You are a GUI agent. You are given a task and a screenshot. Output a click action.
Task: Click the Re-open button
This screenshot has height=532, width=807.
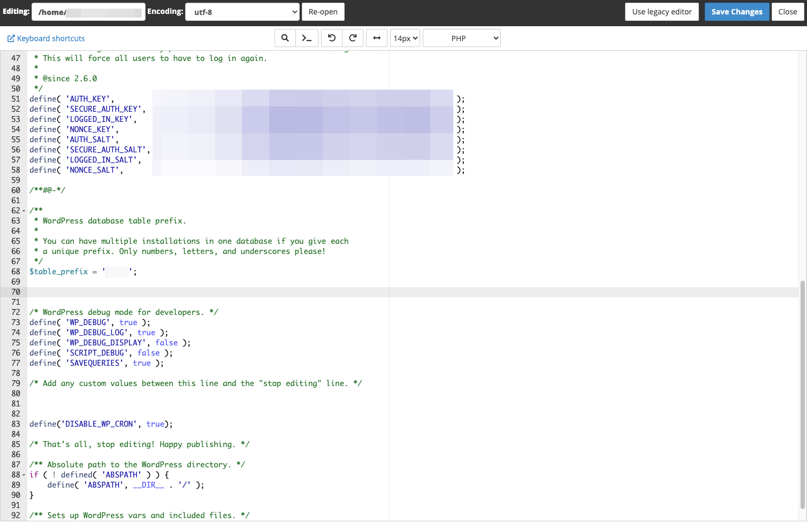tap(323, 12)
